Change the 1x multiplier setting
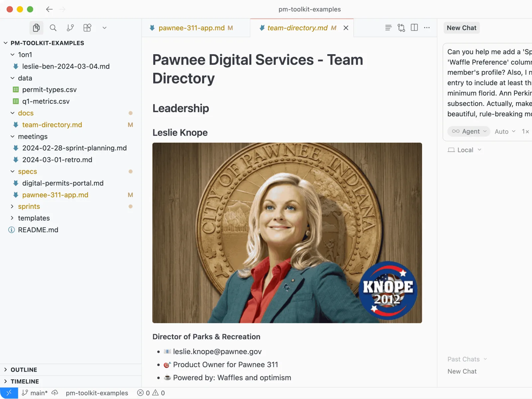 click(x=525, y=131)
